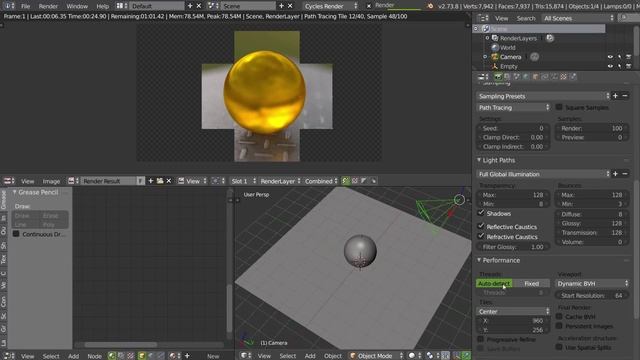Open the Texture properties tab icon
Image resolution: width=640 pixels, height=360 pixels.
coord(564,77)
